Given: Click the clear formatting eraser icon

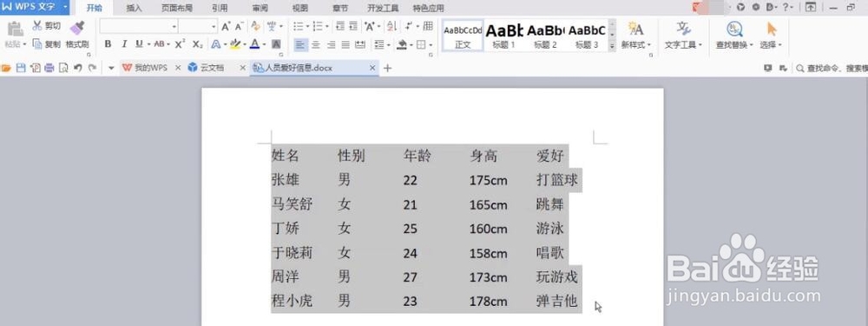Looking at the screenshot, I should pyautogui.click(x=256, y=26).
